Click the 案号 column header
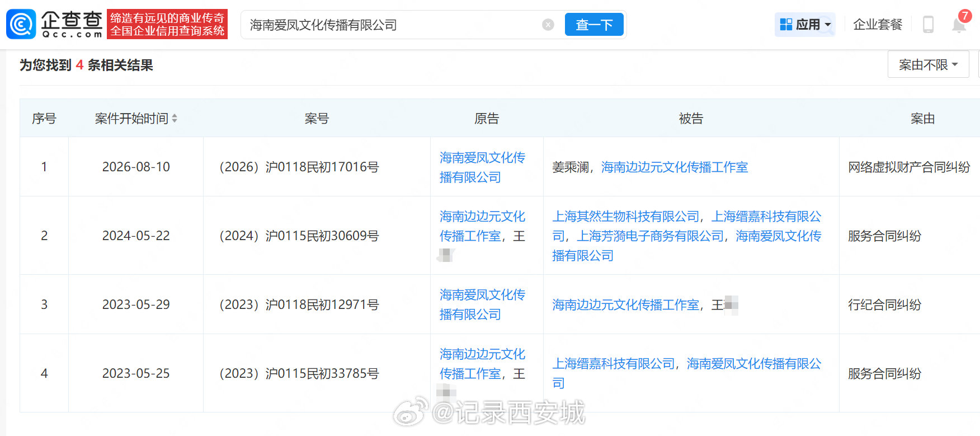Screen dimensions: 980x436 [x=317, y=118]
